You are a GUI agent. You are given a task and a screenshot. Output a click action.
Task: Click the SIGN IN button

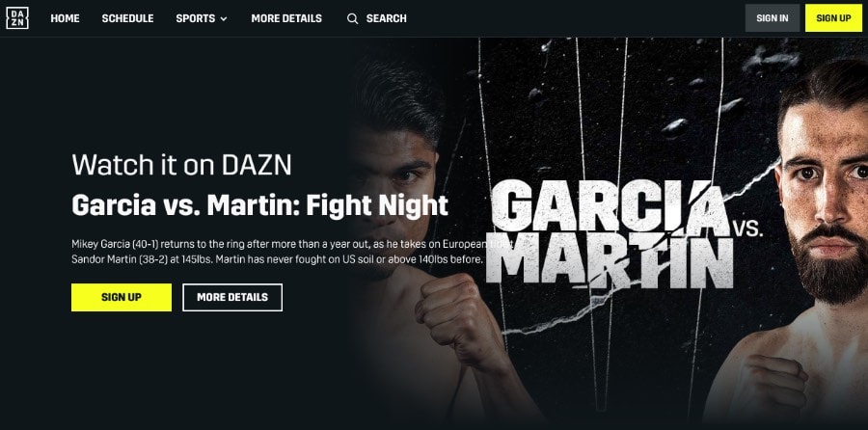(x=773, y=18)
